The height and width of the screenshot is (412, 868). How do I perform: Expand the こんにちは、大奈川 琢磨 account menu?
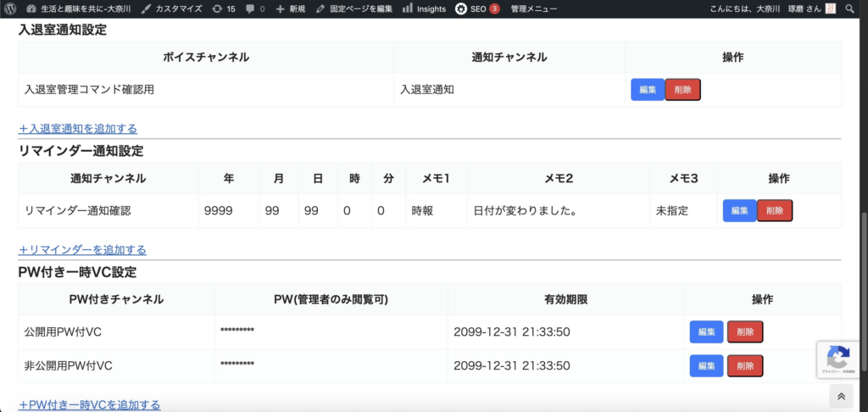click(x=765, y=8)
